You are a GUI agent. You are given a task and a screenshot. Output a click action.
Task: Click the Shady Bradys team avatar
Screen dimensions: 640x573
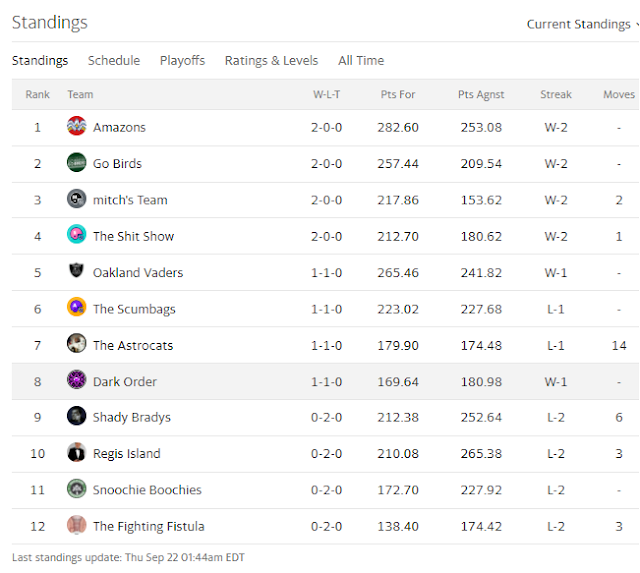tap(76, 416)
